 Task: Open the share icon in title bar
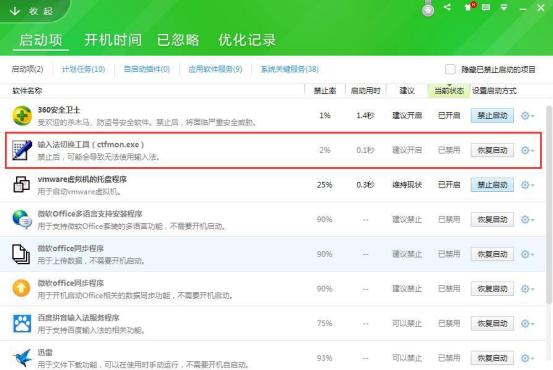coord(447,7)
